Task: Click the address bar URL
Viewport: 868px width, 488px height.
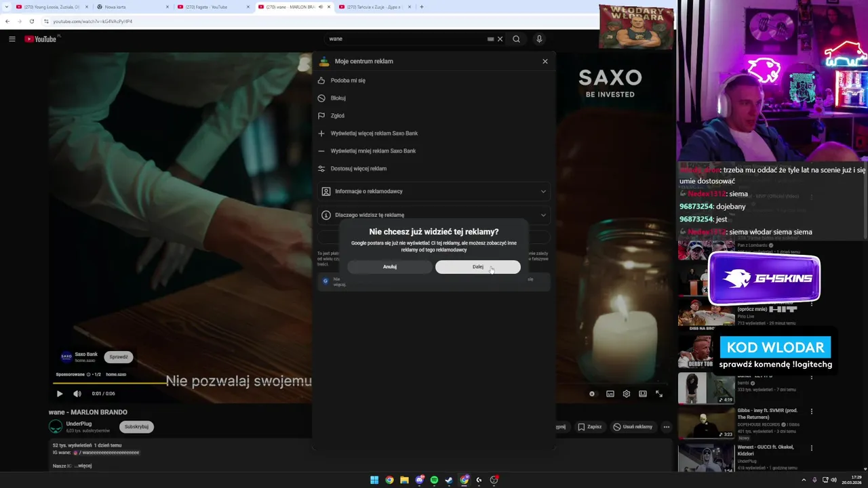Action: point(93,21)
